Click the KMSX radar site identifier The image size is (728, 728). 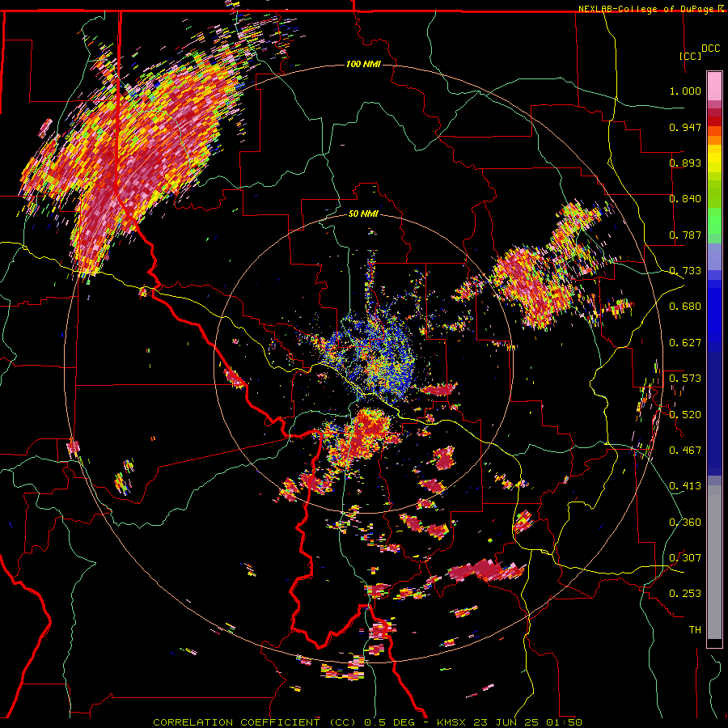pyautogui.click(x=453, y=722)
